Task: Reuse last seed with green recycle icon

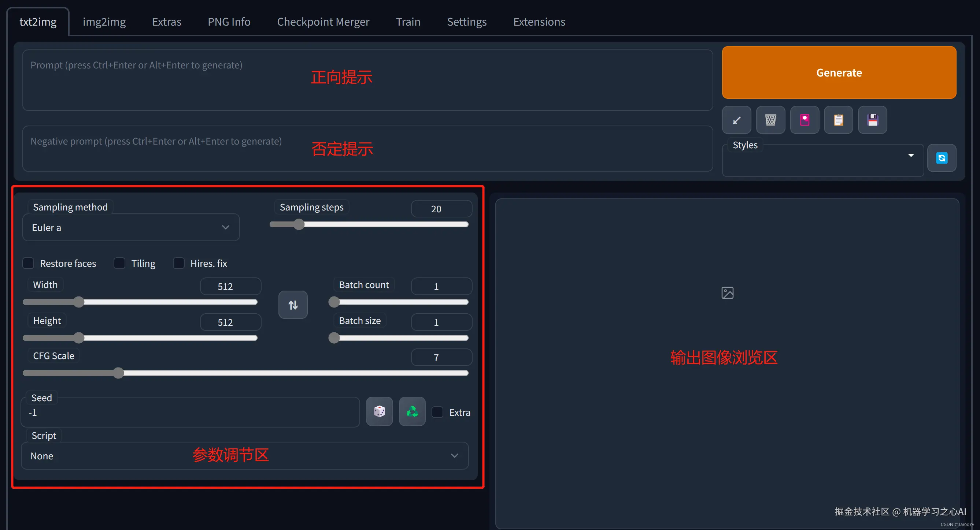Action: point(412,411)
